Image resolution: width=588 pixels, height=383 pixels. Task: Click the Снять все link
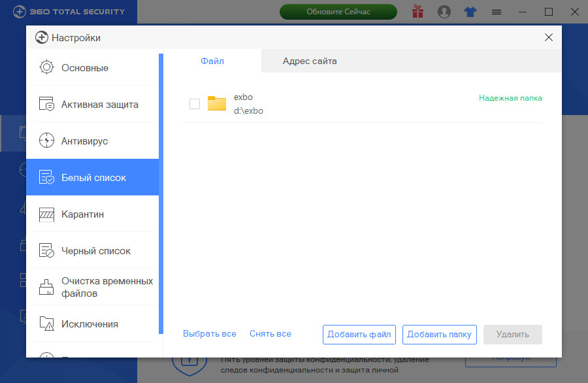coord(270,334)
